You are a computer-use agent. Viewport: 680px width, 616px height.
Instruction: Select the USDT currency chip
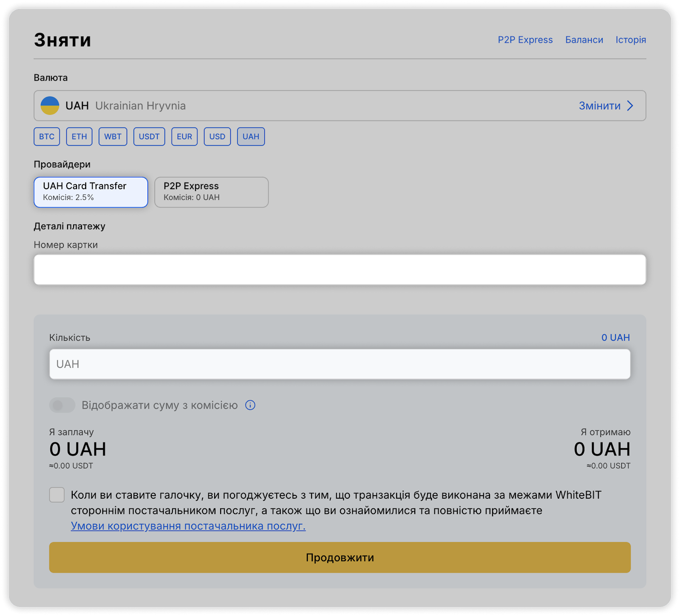click(149, 136)
